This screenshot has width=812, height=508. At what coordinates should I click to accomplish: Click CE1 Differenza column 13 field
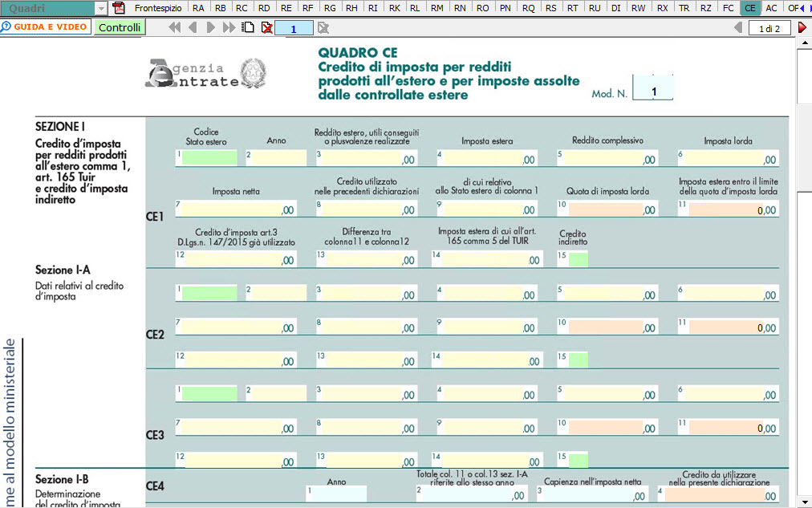point(366,258)
